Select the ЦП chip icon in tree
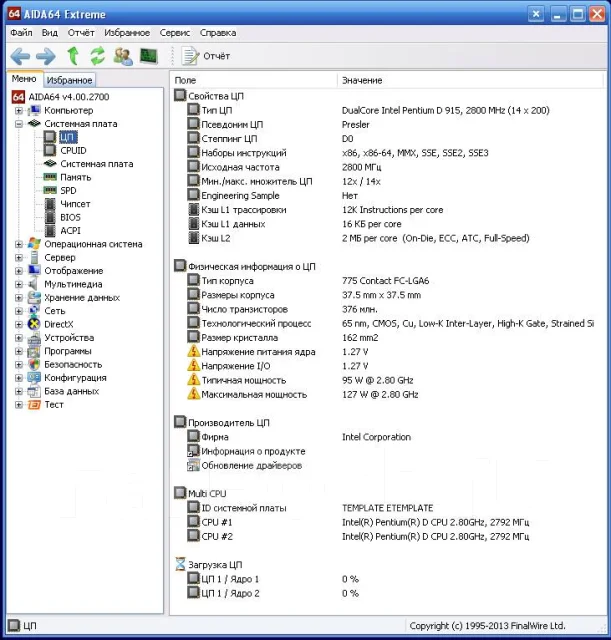The image size is (611, 640). point(50,137)
